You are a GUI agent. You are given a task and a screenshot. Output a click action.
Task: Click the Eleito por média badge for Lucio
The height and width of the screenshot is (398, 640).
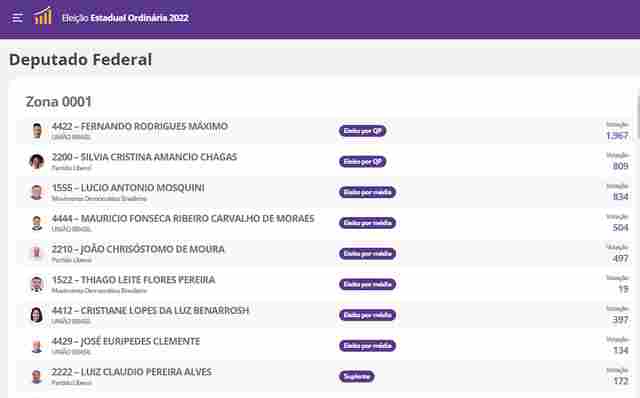(367, 192)
